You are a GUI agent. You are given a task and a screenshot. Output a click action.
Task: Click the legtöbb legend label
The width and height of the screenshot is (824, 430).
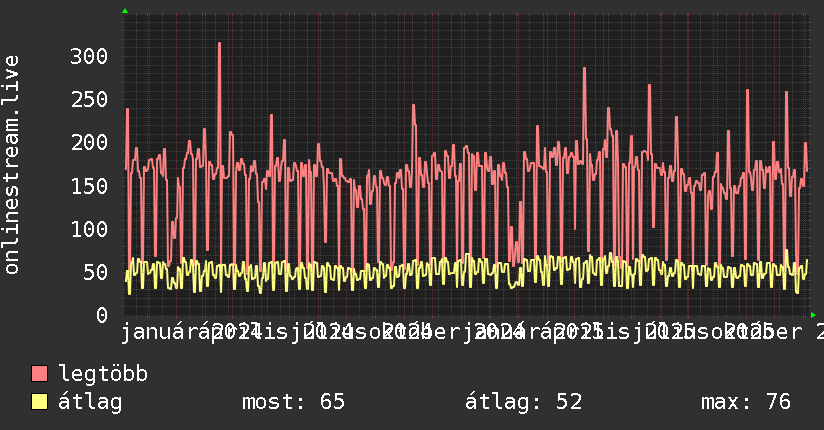click(x=103, y=373)
